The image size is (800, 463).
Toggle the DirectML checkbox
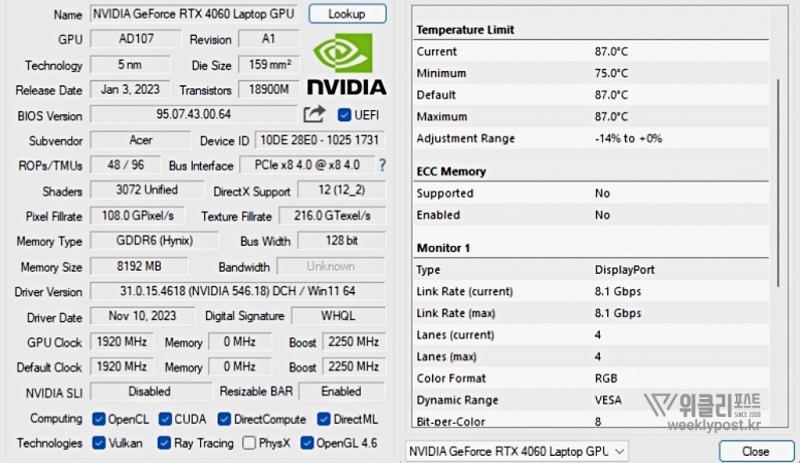pyautogui.click(x=325, y=419)
